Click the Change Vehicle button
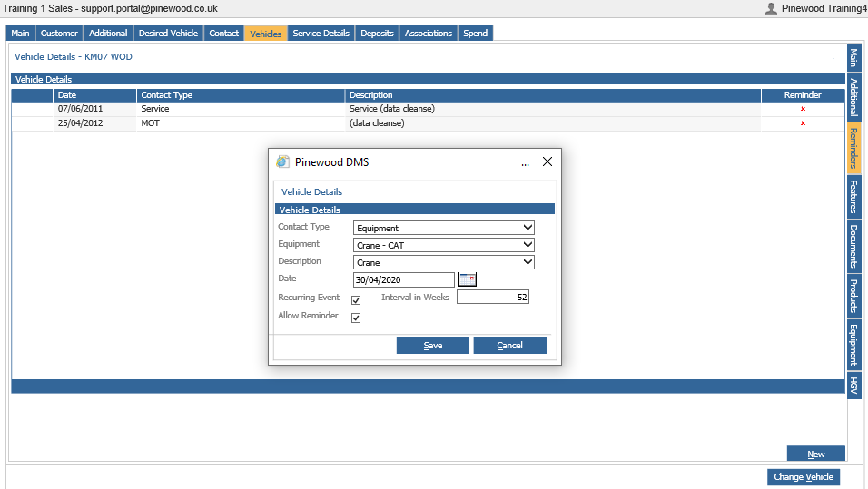The width and height of the screenshot is (868, 489). [804, 477]
